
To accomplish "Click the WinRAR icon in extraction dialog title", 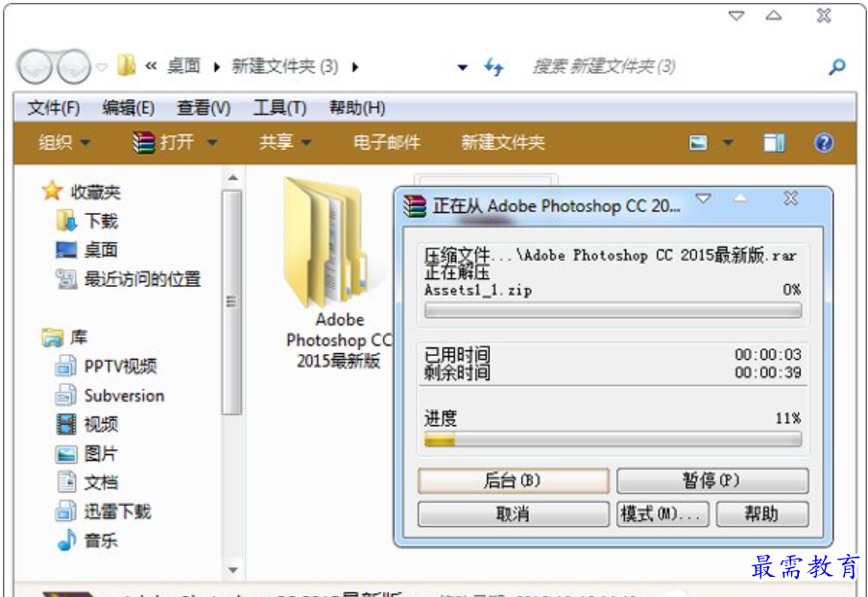I will point(415,205).
